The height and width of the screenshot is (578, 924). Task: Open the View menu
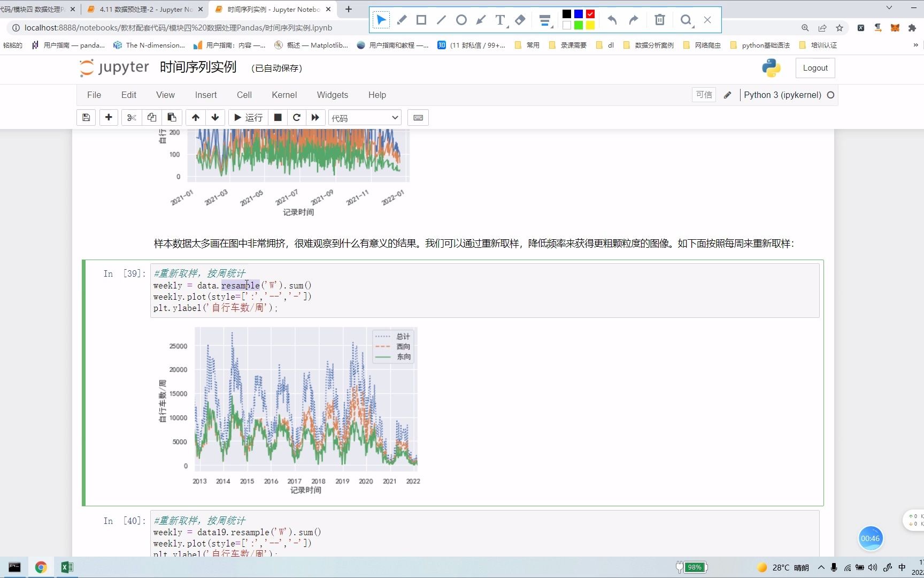165,95
